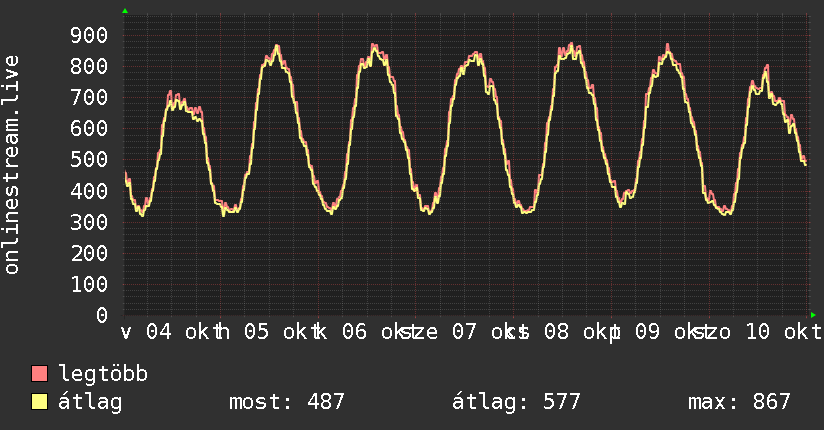Click the 'max: 867' statistic
The image size is (824, 430).
pos(739,402)
